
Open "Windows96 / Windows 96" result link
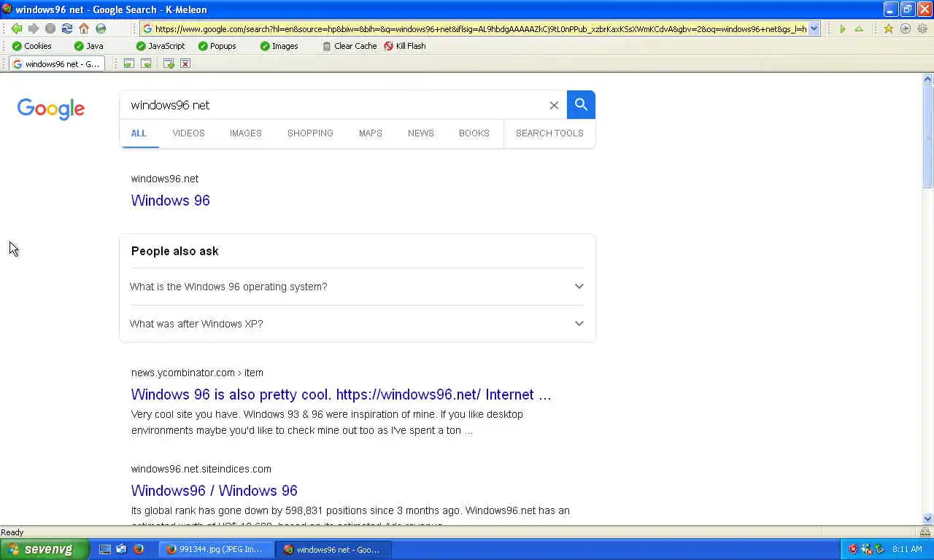pyautogui.click(x=214, y=491)
